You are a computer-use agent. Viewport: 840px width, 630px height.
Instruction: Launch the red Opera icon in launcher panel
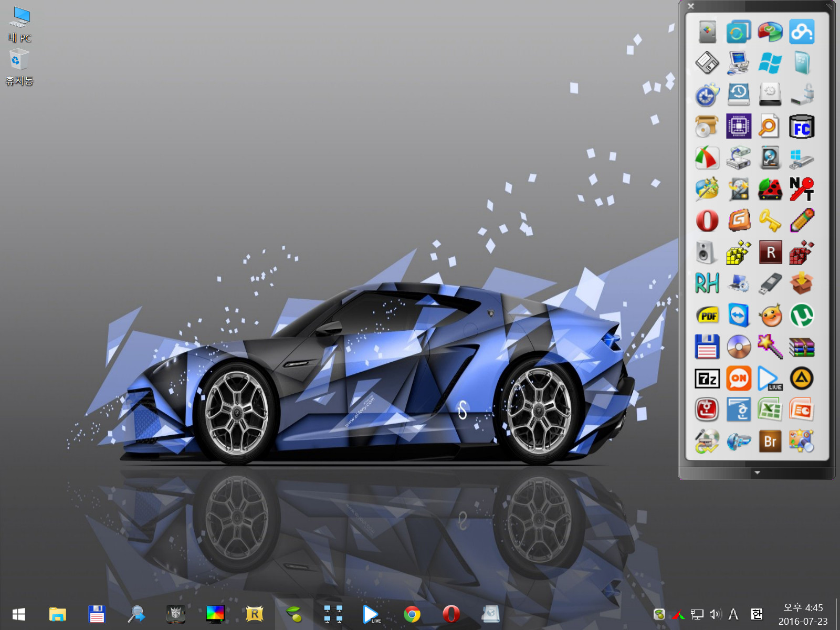[707, 221]
